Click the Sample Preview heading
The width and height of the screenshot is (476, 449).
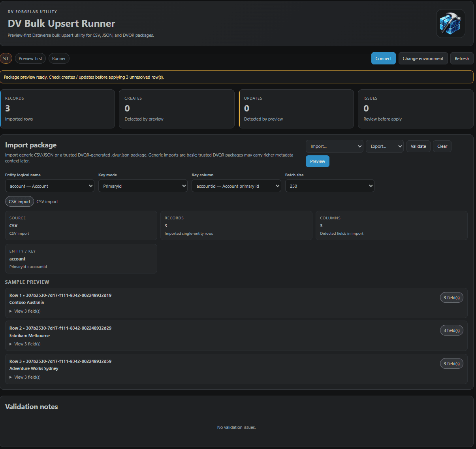27,282
